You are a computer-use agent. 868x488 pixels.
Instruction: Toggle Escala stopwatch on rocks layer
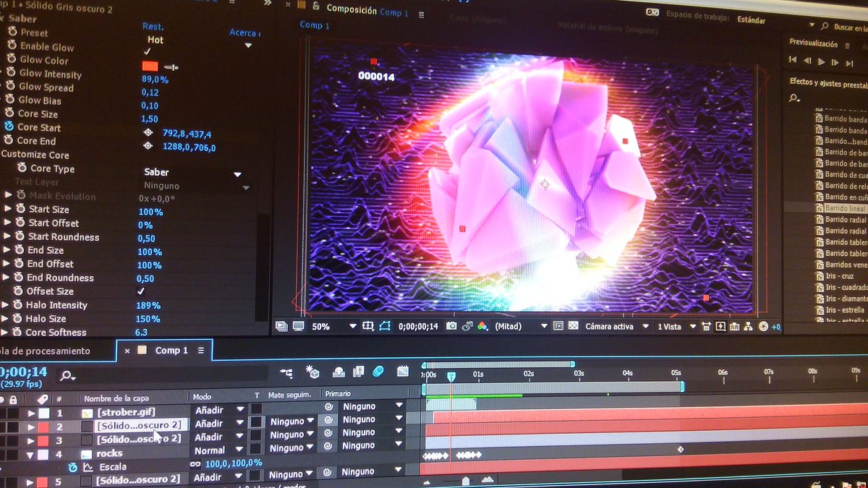(x=72, y=467)
